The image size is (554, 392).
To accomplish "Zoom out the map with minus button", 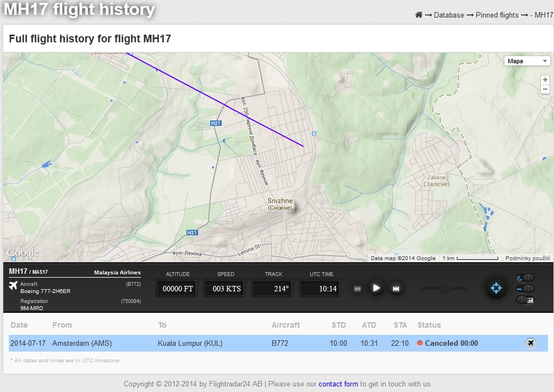I will click(x=545, y=89).
